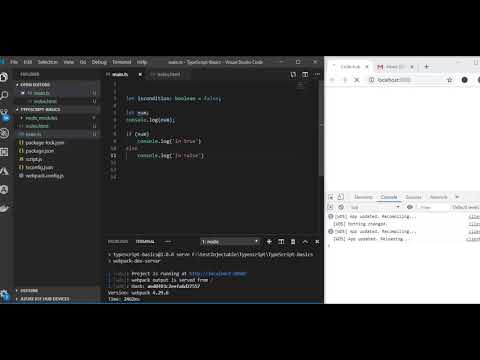Viewport: 480px width, 360px height.
Task: Open the Explorer view in activity bar
Action: click(x=4, y=77)
